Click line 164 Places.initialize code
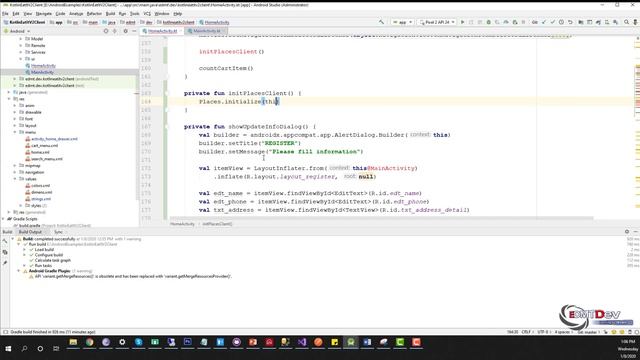Image resolution: width=640 pixels, height=360 pixels. point(239,101)
